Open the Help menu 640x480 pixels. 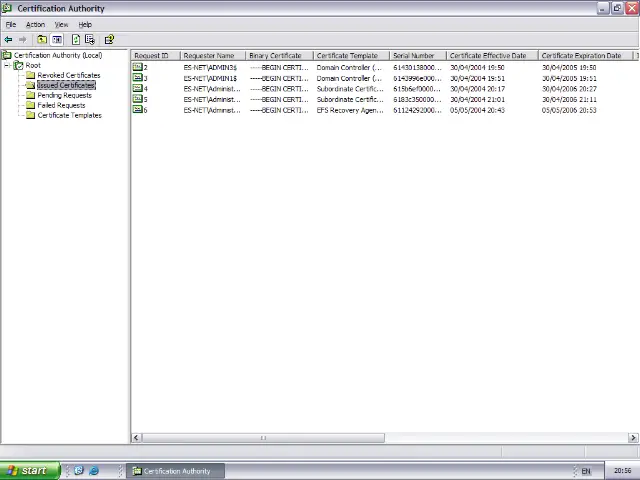[x=85, y=24]
